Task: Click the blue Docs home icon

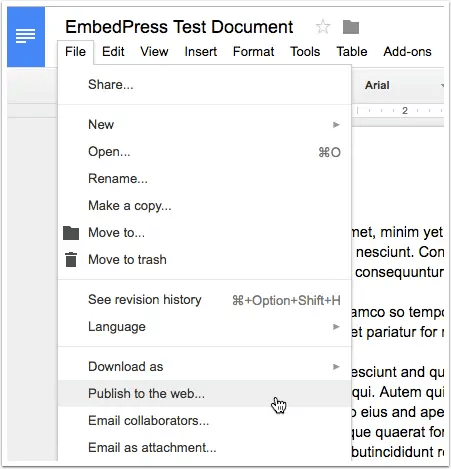Action: coord(26,37)
